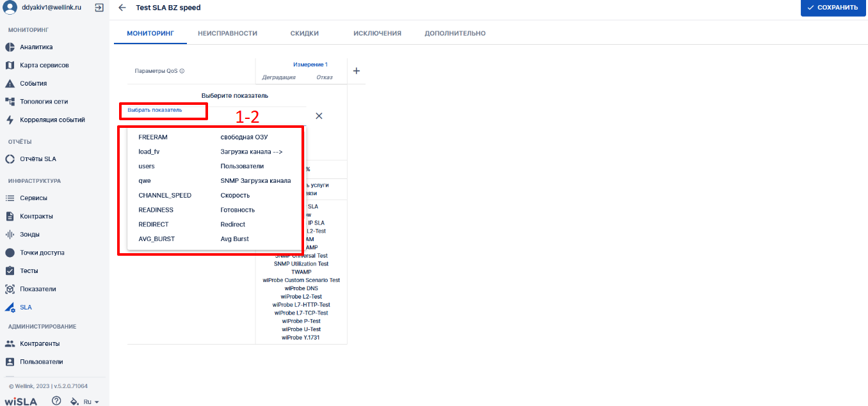Select TWAMP in the test list
Viewport: 868px width, 406px height.
(301, 272)
